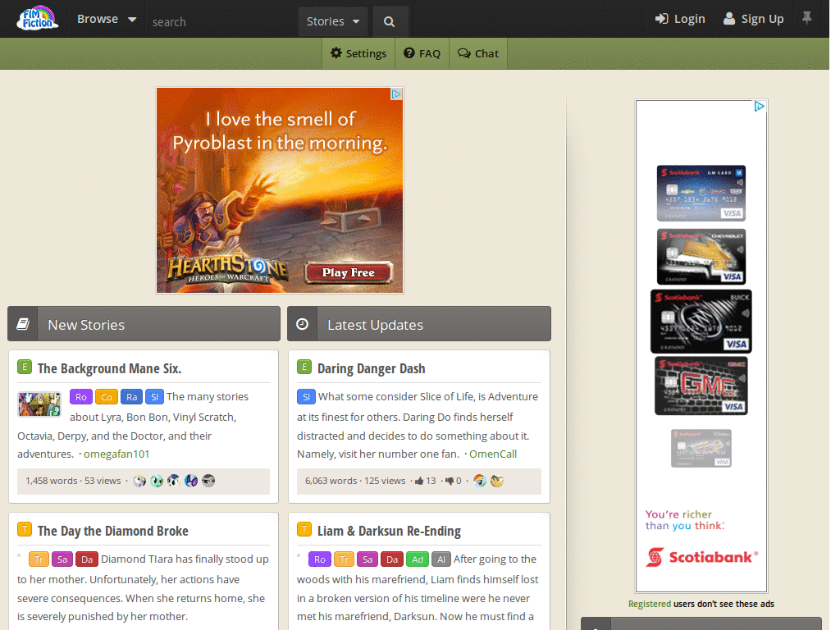Click the New Stories book icon
Screen dimensions: 840x630
coord(23,323)
